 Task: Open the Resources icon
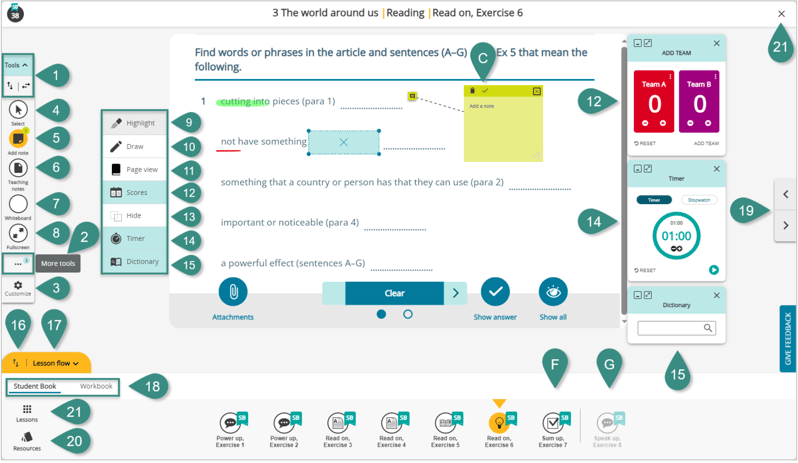27,438
